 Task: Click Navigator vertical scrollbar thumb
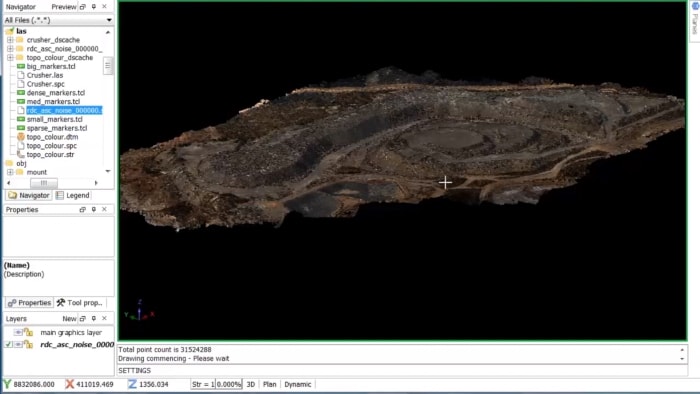coord(107,66)
